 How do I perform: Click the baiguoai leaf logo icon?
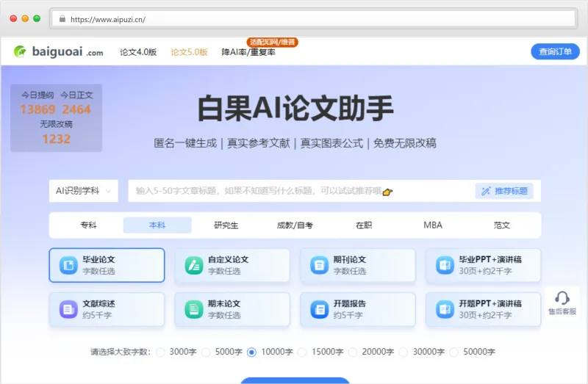coord(20,51)
